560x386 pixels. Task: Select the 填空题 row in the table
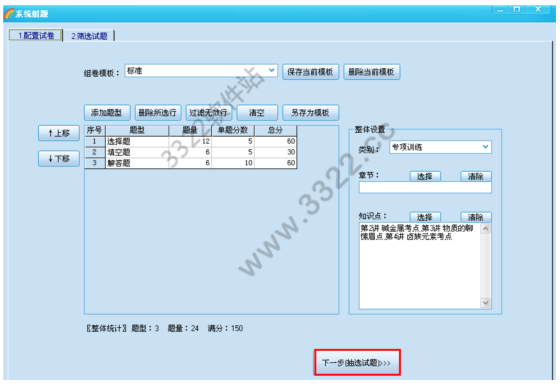(x=191, y=152)
